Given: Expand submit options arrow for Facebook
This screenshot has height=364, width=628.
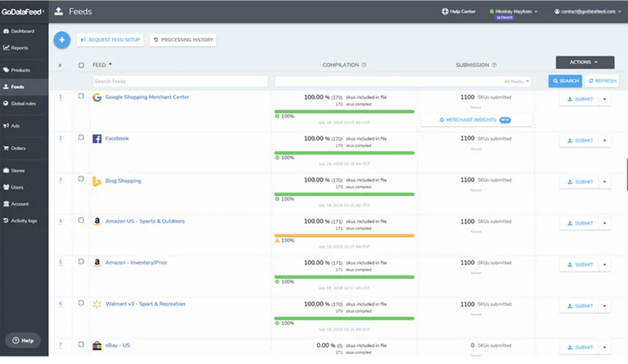Looking at the screenshot, I should coord(605,141).
